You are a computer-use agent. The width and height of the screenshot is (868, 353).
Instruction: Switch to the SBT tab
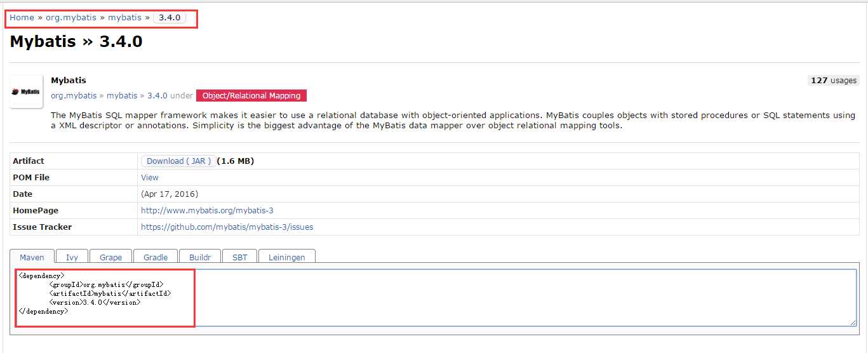tap(240, 257)
